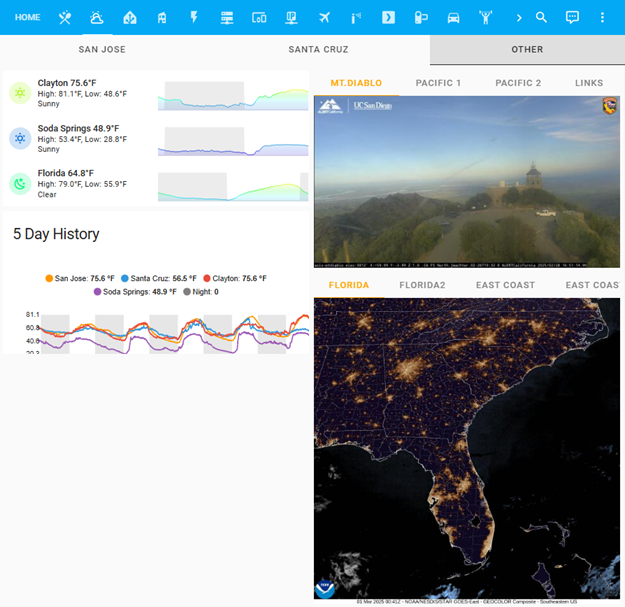This screenshot has width=625, height=607.
Task: Open the food utensils view icon
Action: [65, 18]
